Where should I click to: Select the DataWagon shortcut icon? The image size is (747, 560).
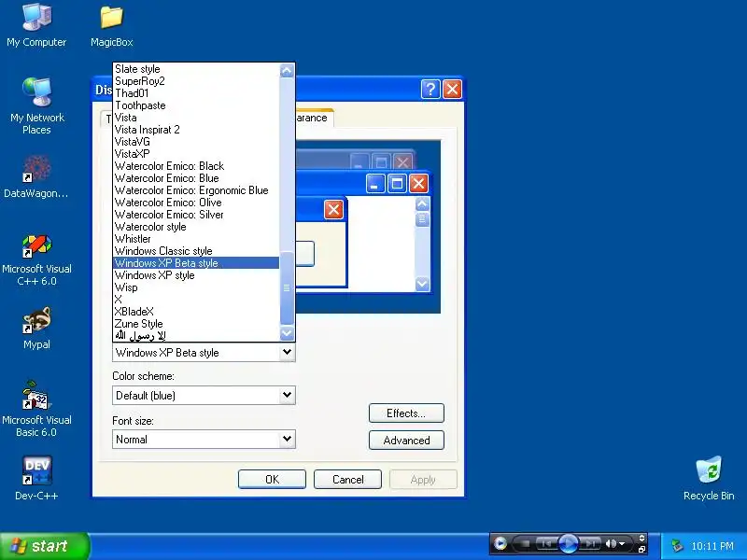[36, 176]
